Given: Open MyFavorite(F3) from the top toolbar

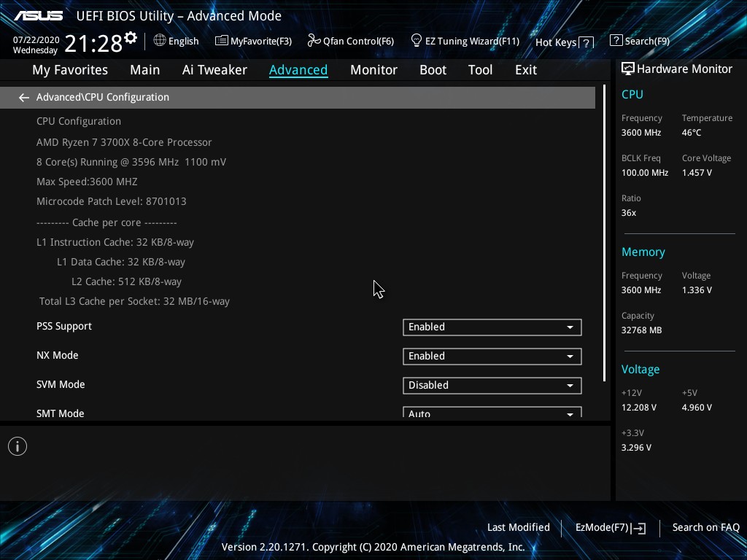Looking at the screenshot, I should (253, 41).
